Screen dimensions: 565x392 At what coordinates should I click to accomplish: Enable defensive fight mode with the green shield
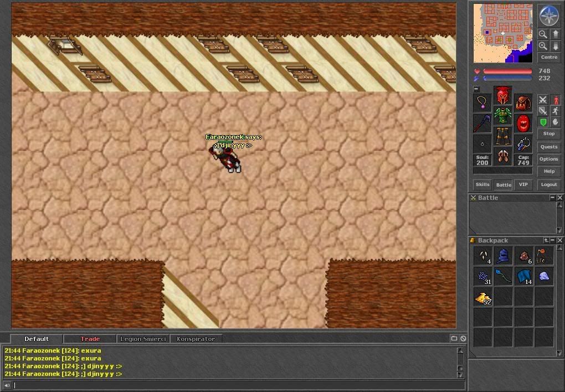click(543, 122)
